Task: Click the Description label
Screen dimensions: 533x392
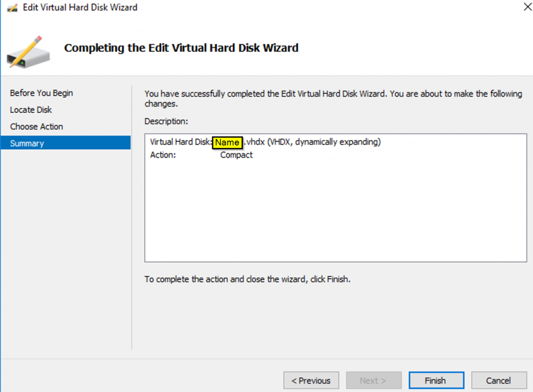Action: [166, 121]
